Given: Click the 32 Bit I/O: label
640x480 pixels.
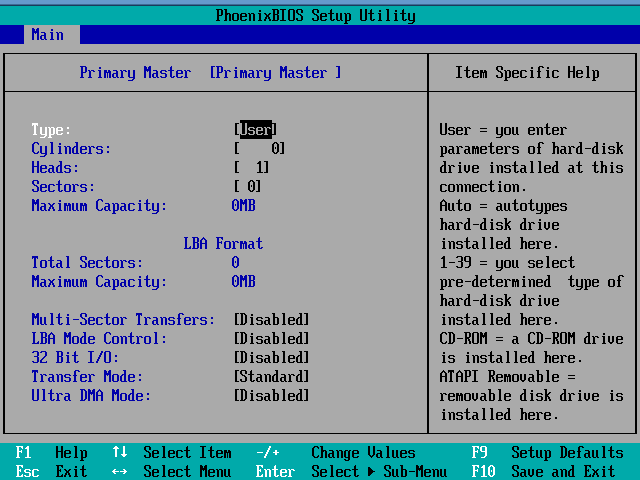Looking at the screenshot, I should tap(75, 358).
